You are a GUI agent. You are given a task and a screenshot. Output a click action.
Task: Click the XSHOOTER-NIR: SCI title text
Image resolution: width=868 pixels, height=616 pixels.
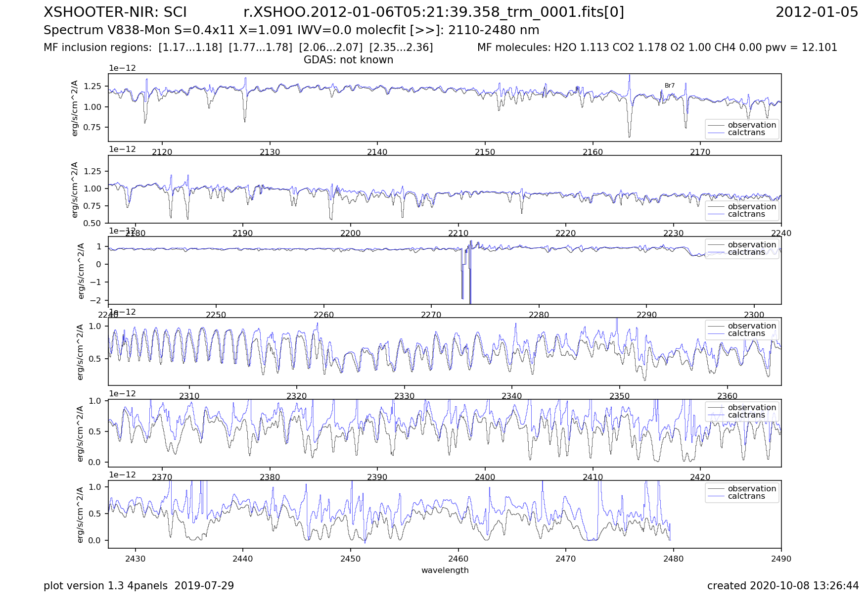115,12
